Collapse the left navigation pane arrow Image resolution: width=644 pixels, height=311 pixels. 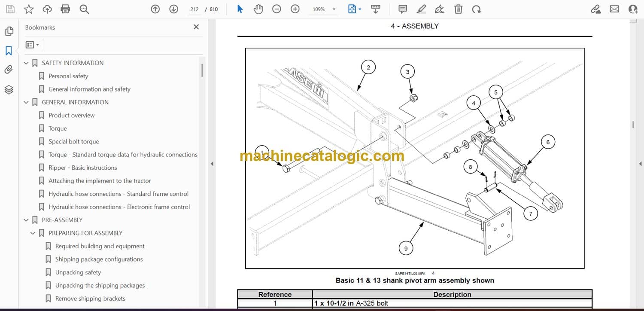click(211, 164)
